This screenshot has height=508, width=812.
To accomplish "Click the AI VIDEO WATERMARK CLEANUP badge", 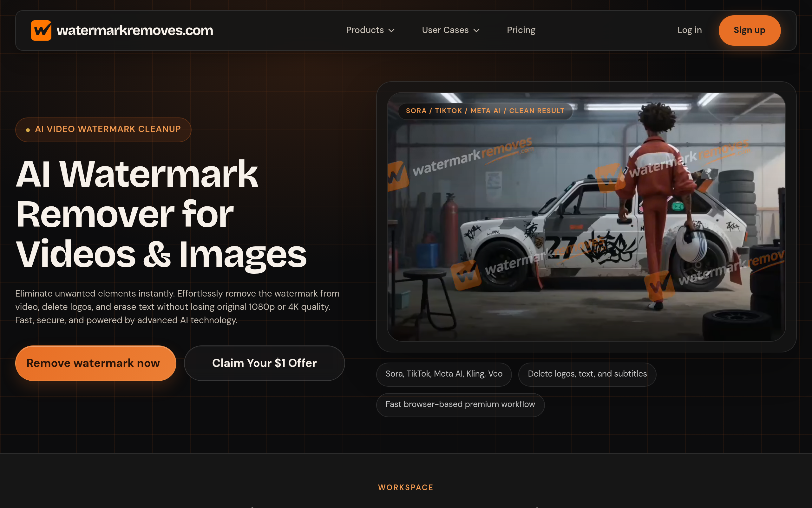I will [x=103, y=129].
